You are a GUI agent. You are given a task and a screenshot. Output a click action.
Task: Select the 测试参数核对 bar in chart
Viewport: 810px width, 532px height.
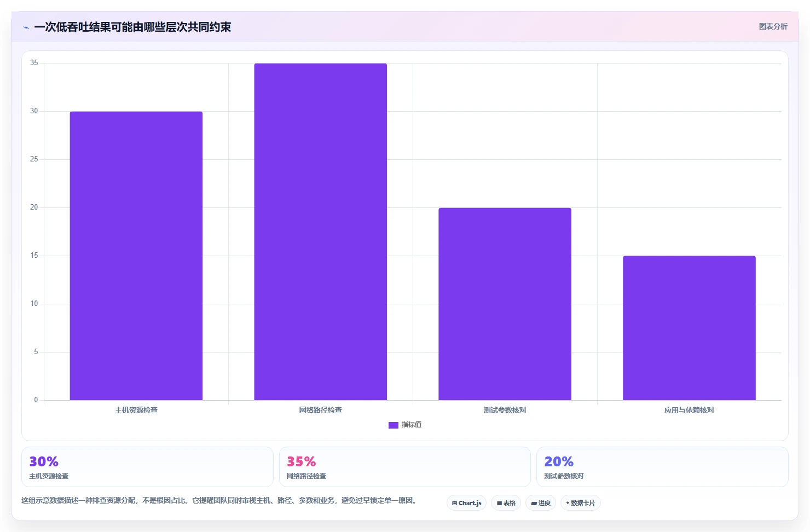pos(505,304)
